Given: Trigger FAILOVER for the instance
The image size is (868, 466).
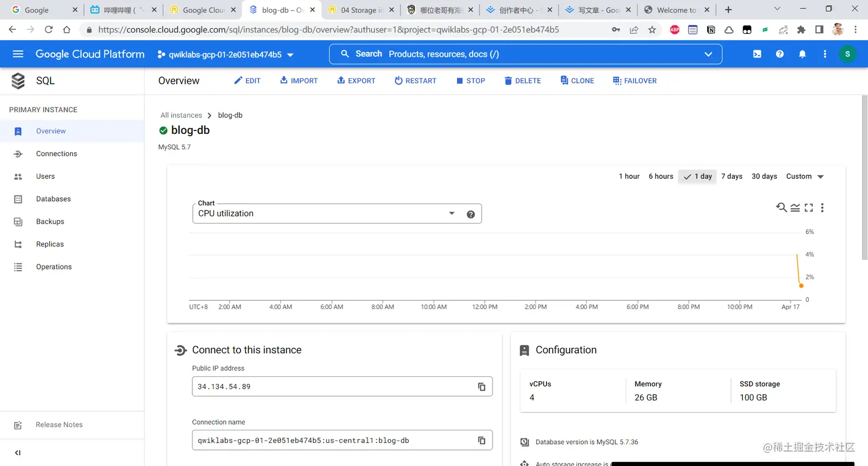Looking at the screenshot, I should (x=634, y=81).
